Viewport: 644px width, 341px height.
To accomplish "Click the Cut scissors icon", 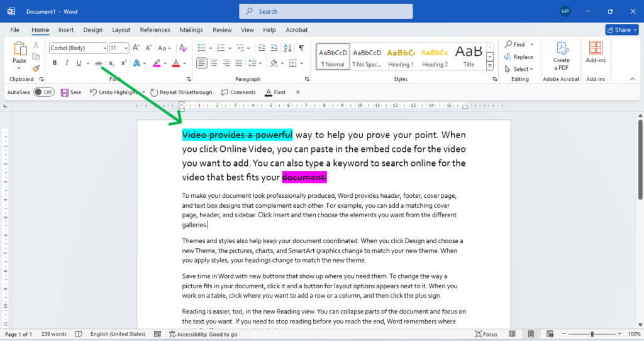I will (36, 45).
